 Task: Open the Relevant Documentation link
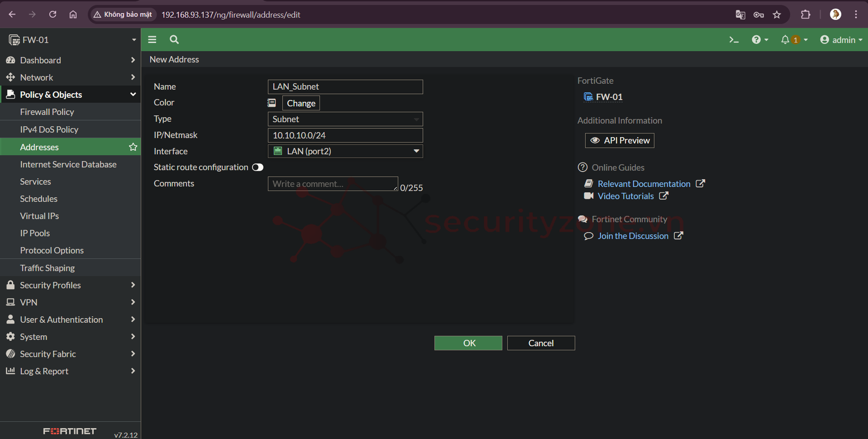644,184
